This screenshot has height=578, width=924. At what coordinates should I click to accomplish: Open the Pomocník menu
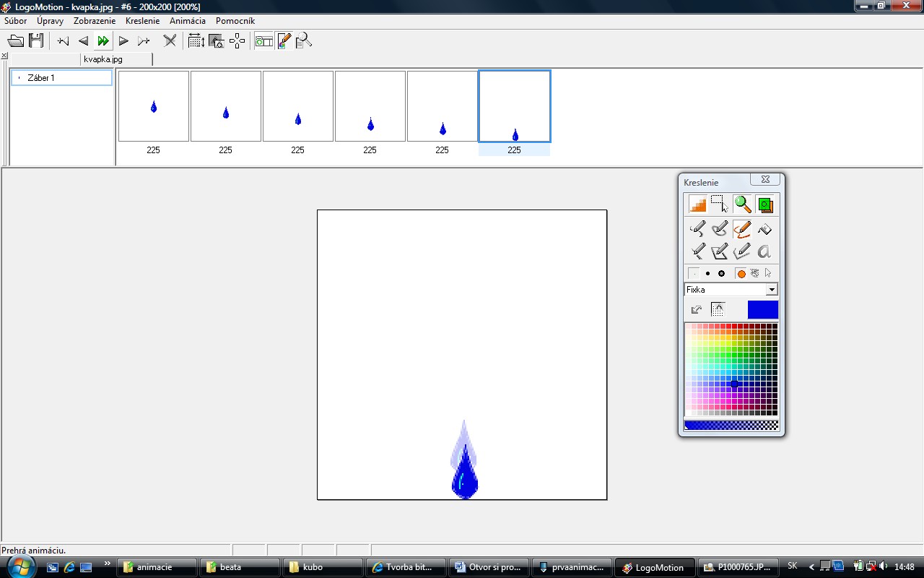pos(235,21)
